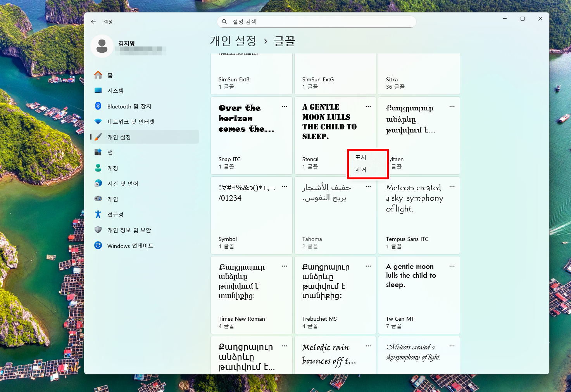Open the Tahoma font card
Viewport: 571px width, 392px height.
[x=335, y=215]
